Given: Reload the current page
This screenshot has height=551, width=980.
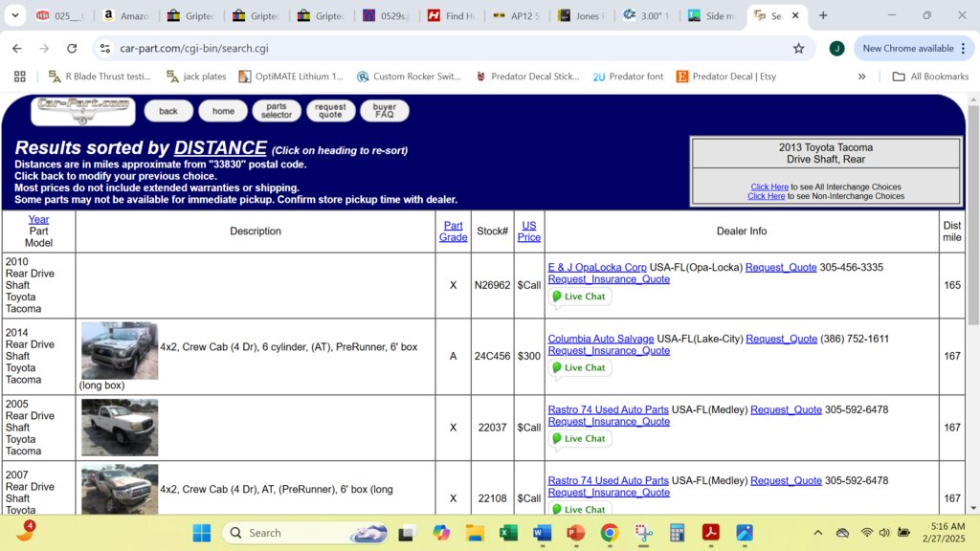Looking at the screenshot, I should point(72,48).
